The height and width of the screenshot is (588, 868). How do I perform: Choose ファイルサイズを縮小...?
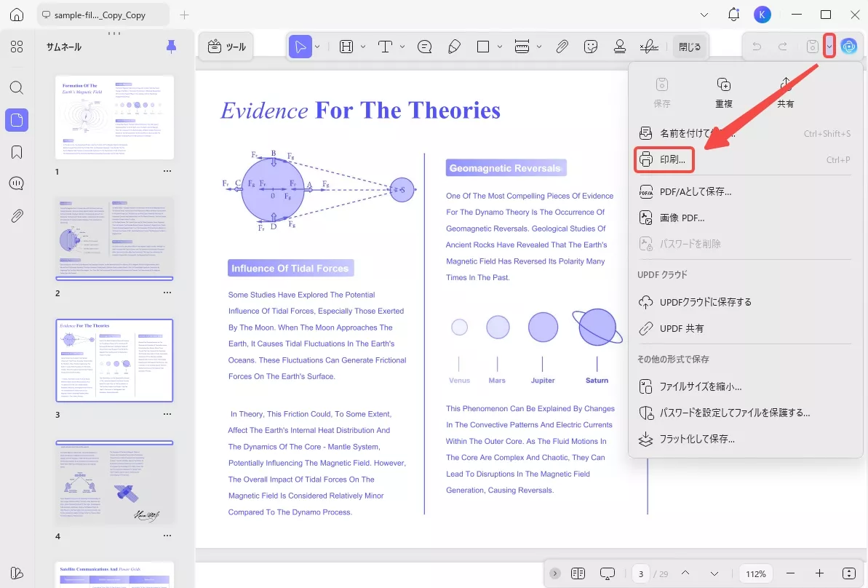pyautogui.click(x=744, y=386)
